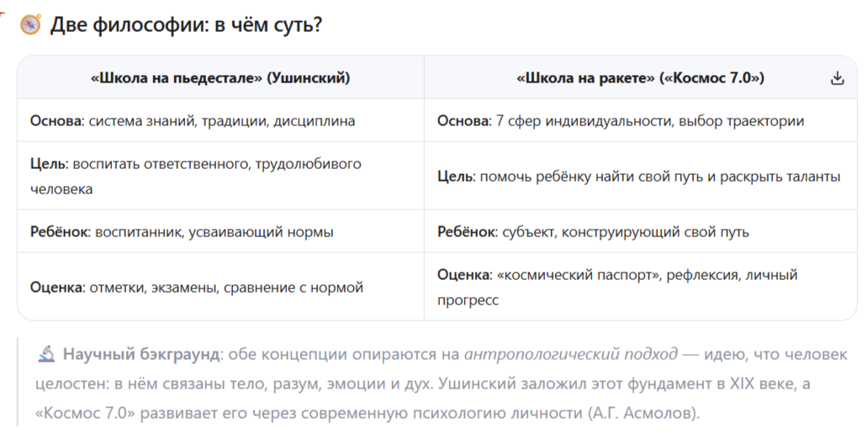Click the word 'прогресс' in the Оценка cell
Viewport: 868px width, 444px height.
[468, 300]
